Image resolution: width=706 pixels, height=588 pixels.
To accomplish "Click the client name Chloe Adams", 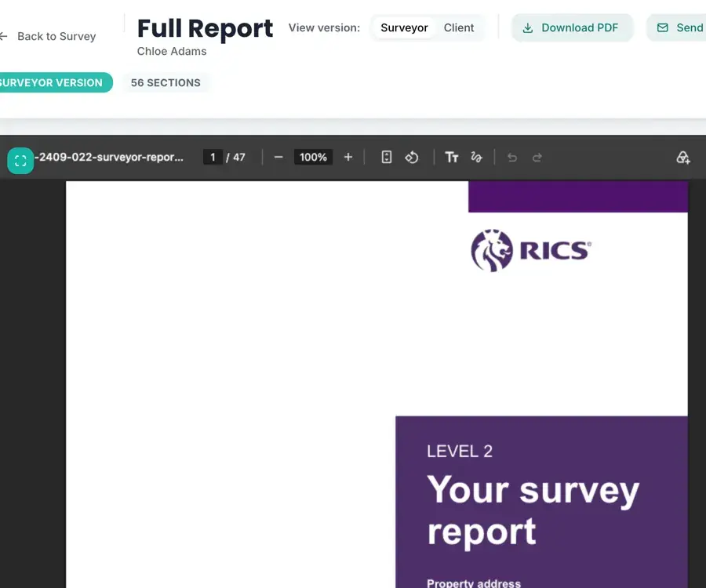I will click(x=172, y=51).
